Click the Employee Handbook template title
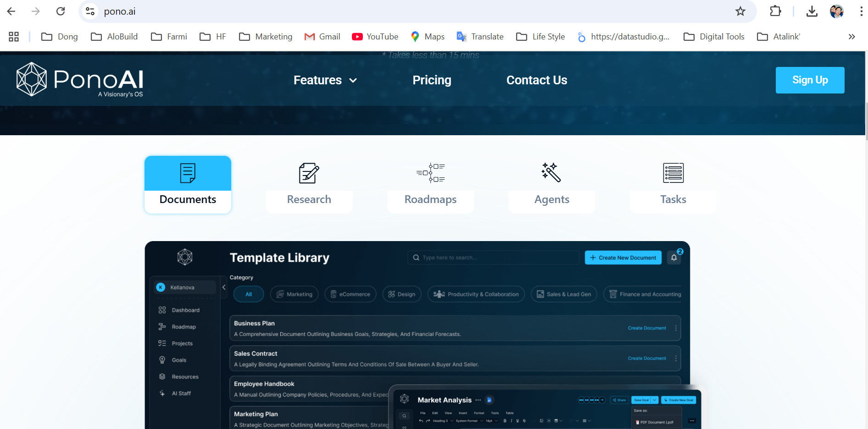Viewport: 868px width, 429px height. (x=264, y=384)
